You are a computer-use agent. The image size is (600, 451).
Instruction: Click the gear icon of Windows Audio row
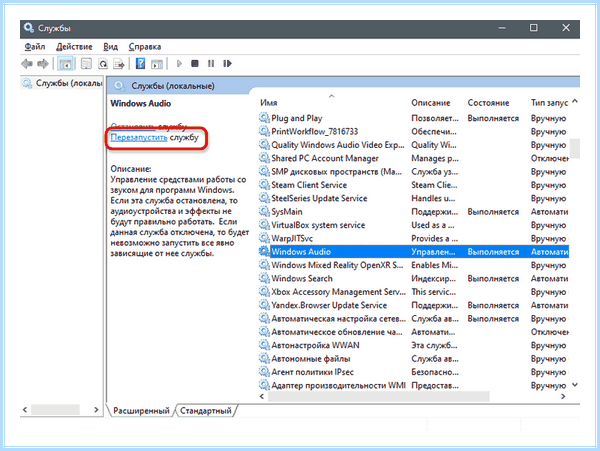click(264, 251)
